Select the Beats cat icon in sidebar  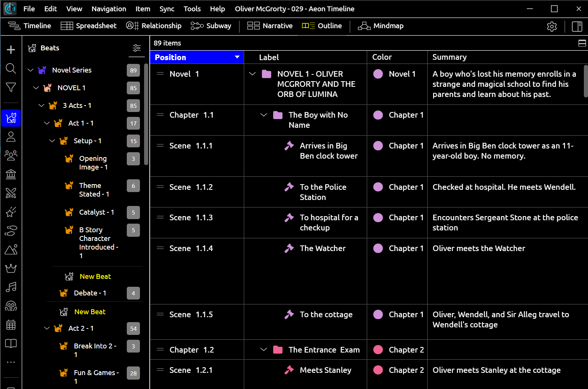pos(11,118)
